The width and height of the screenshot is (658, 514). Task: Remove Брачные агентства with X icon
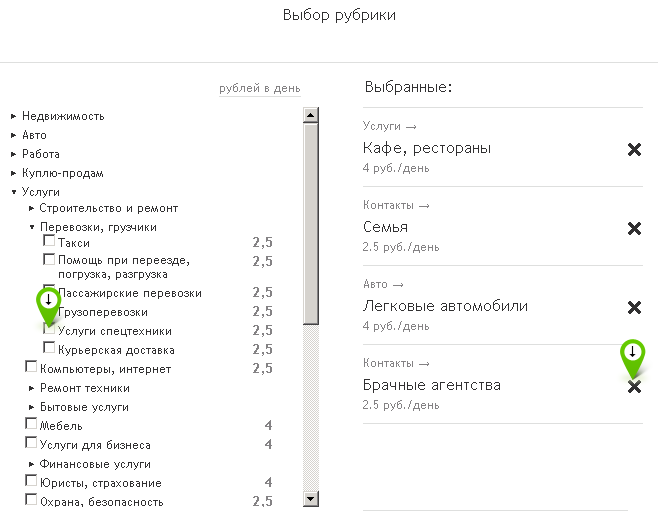tap(634, 387)
